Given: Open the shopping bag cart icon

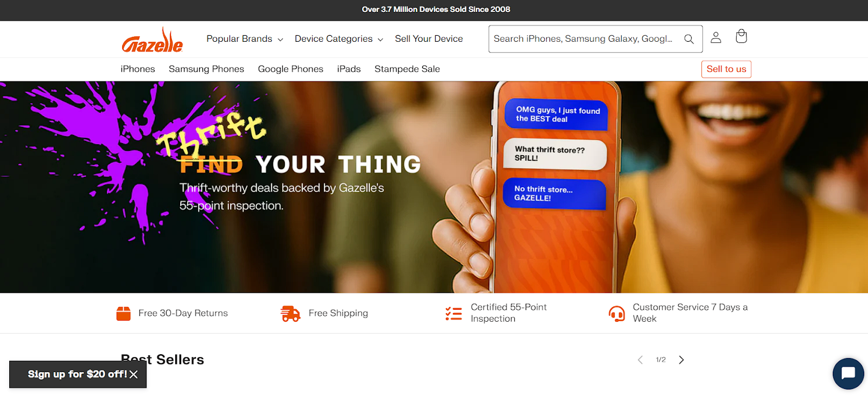Looking at the screenshot, I should (x=741, y=36).
